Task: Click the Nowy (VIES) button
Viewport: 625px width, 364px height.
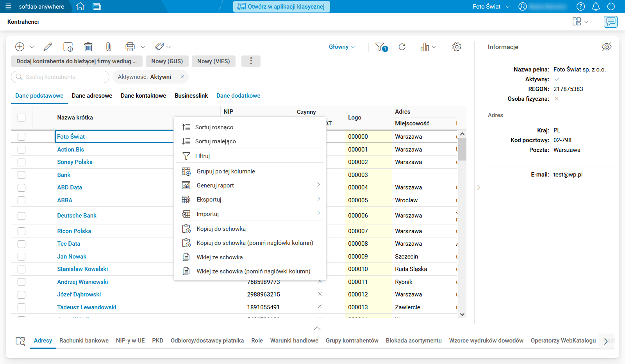Action: 214,61
